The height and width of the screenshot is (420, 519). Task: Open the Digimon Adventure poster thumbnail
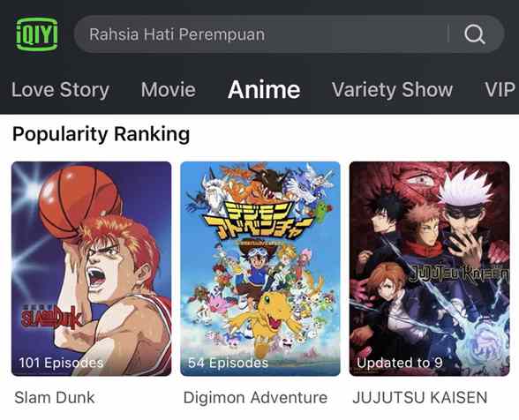pos(260,269)
